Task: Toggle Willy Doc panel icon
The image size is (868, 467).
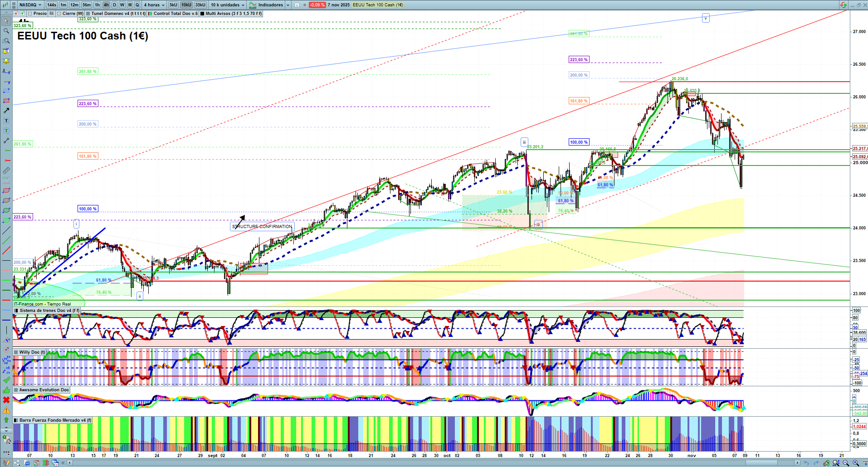Action: (16, 352)
